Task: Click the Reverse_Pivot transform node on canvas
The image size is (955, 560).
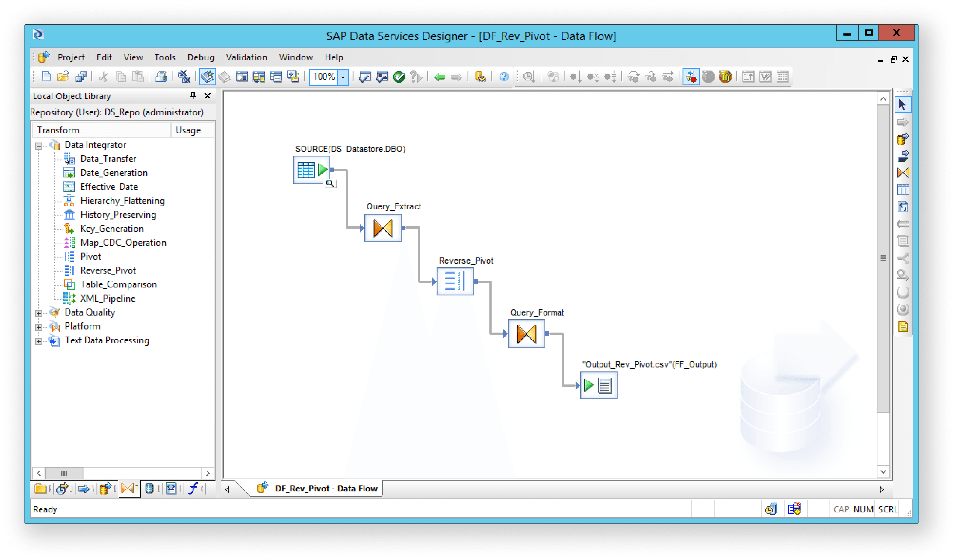Action: click(x=455, y=281)
